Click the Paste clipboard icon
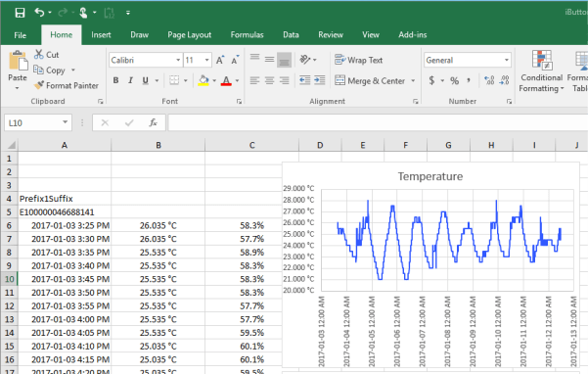588x374 pixels. (18, 61)
